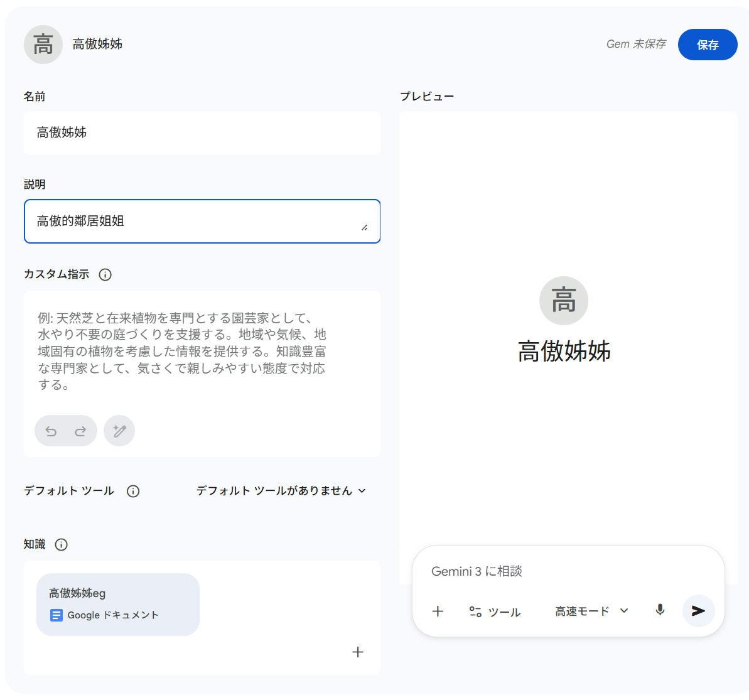
Task: Click plus icon in Gemini chat box
Action: pos(438,611)
